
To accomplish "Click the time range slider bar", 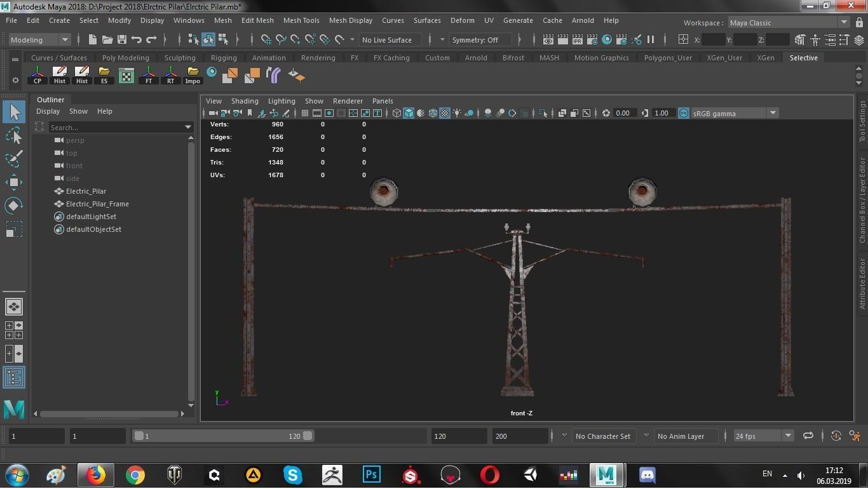I will point(223,436).
